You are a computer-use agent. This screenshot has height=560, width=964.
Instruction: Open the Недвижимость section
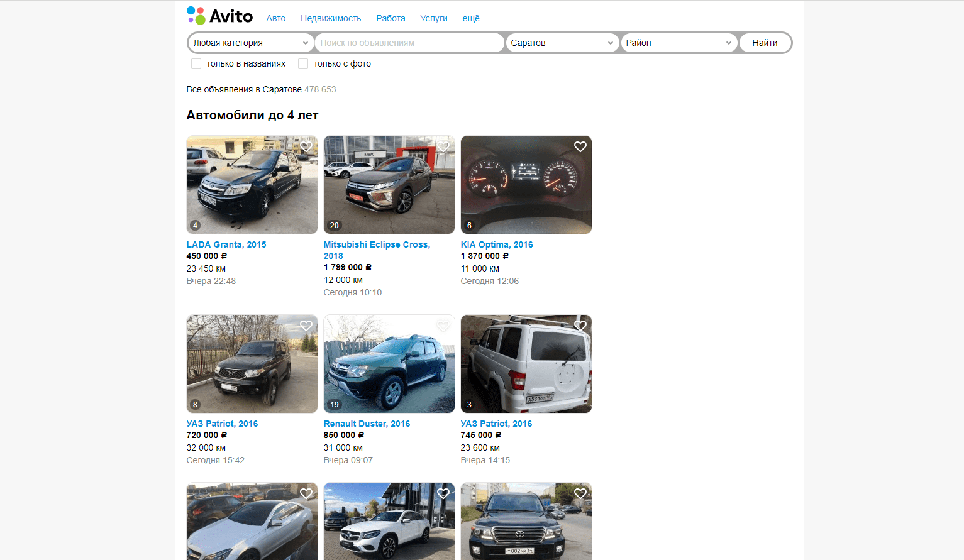(331, 18)
